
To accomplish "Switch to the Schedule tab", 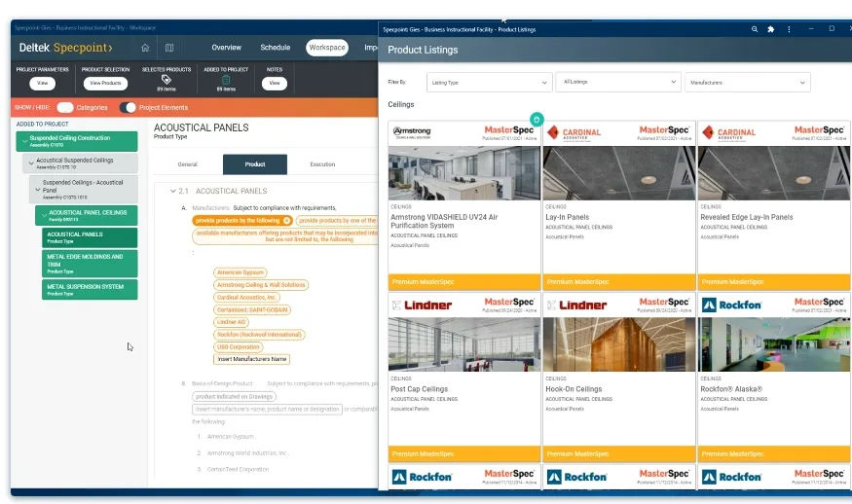I will point(275,48).
